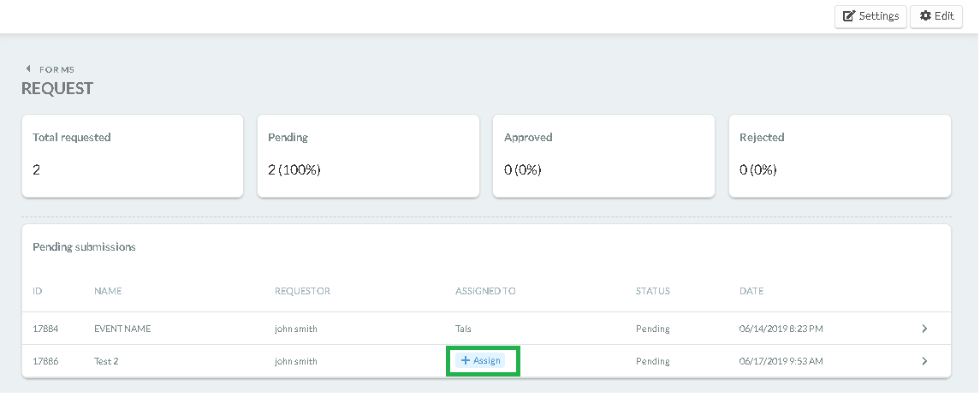The width and height of the screenshot is (980, 415).
Task: Click the ID column header
Action: (38, 291)
